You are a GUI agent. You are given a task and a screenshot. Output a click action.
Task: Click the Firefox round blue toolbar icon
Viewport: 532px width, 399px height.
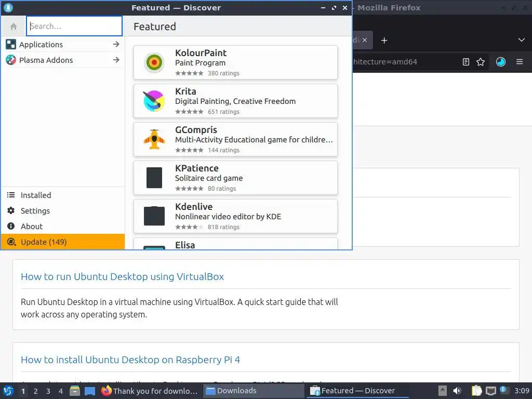coord(500,62)
